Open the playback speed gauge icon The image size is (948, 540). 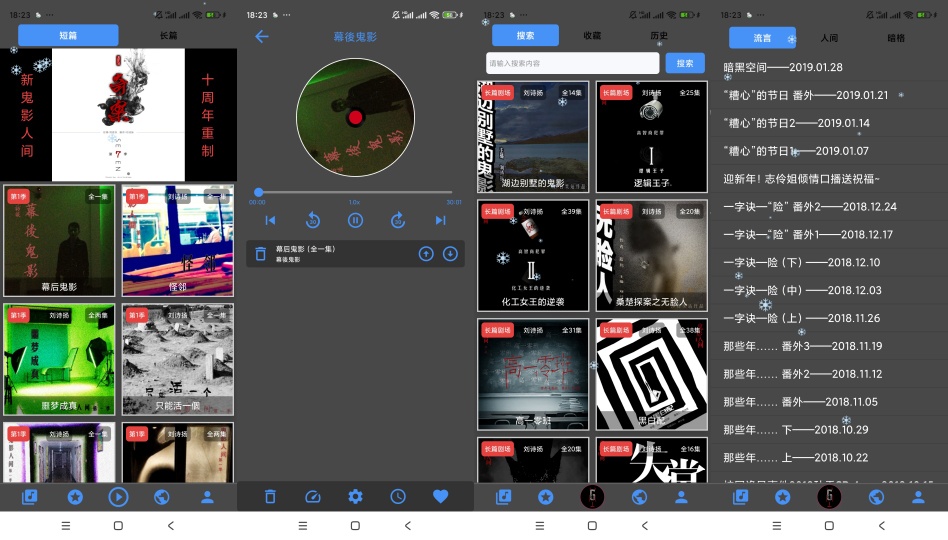coord(312,496)
